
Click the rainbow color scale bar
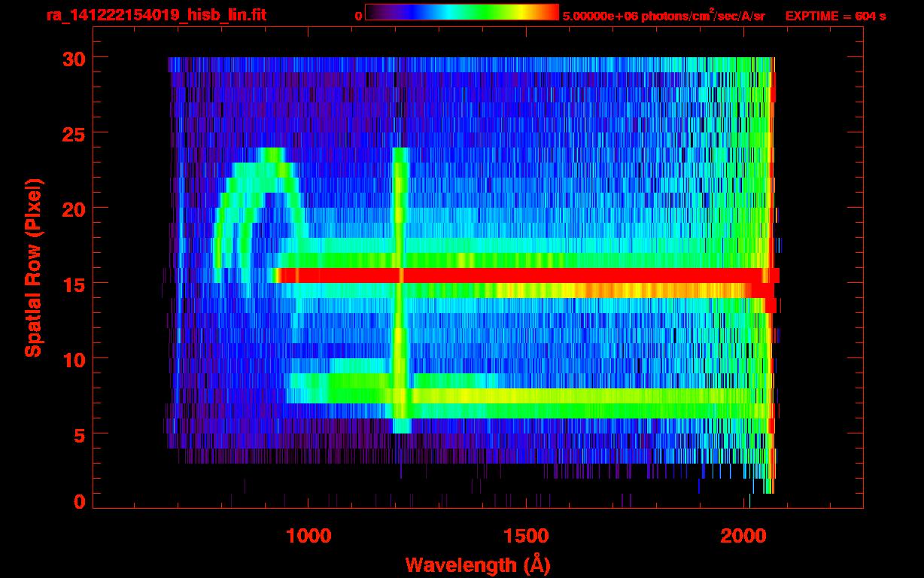(x=462, y=12)
